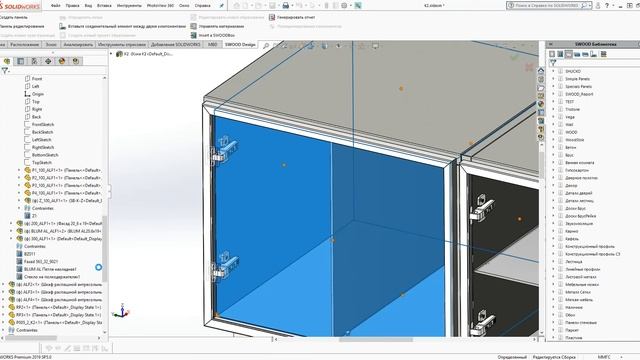
Task: Expand the SWOOD_Report library folder
Action: click(x=553, y=94)
